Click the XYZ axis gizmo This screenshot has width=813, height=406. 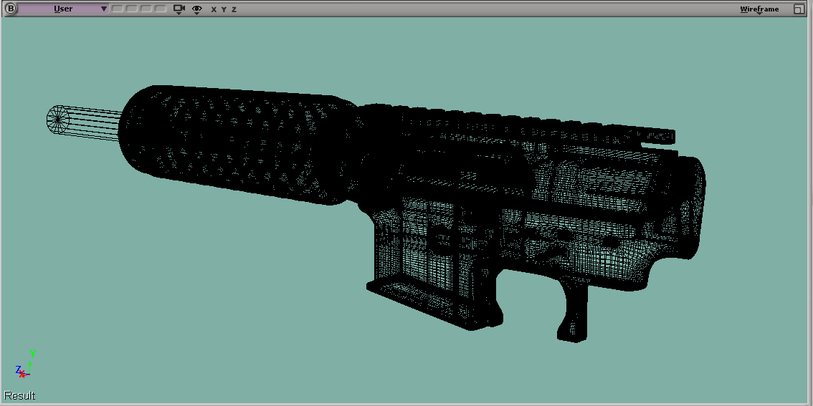(x=25, y=364)
